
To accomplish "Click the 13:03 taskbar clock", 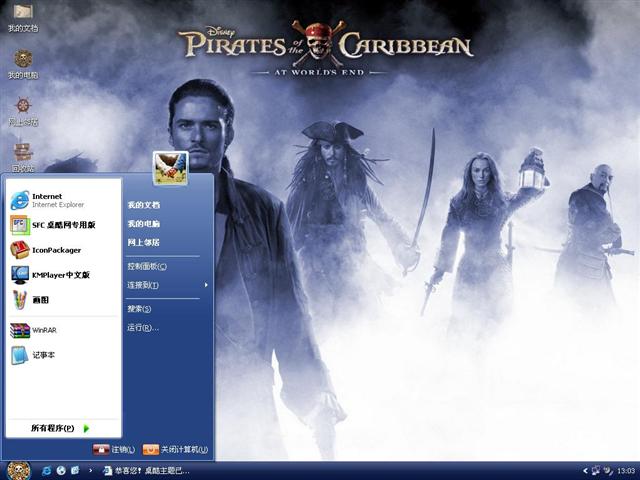I will 626,471.
